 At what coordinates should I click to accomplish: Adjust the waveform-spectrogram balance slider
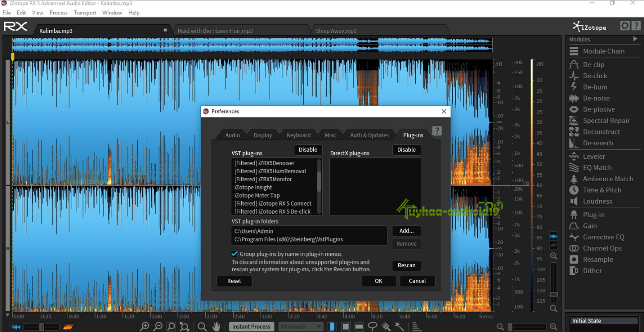pyautogui.click(x=42, y=327)
